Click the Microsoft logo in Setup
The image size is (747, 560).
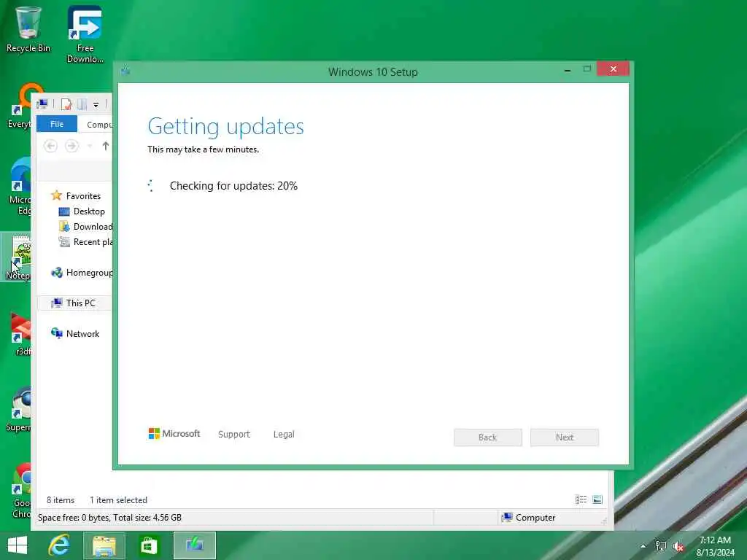(174, 434)
